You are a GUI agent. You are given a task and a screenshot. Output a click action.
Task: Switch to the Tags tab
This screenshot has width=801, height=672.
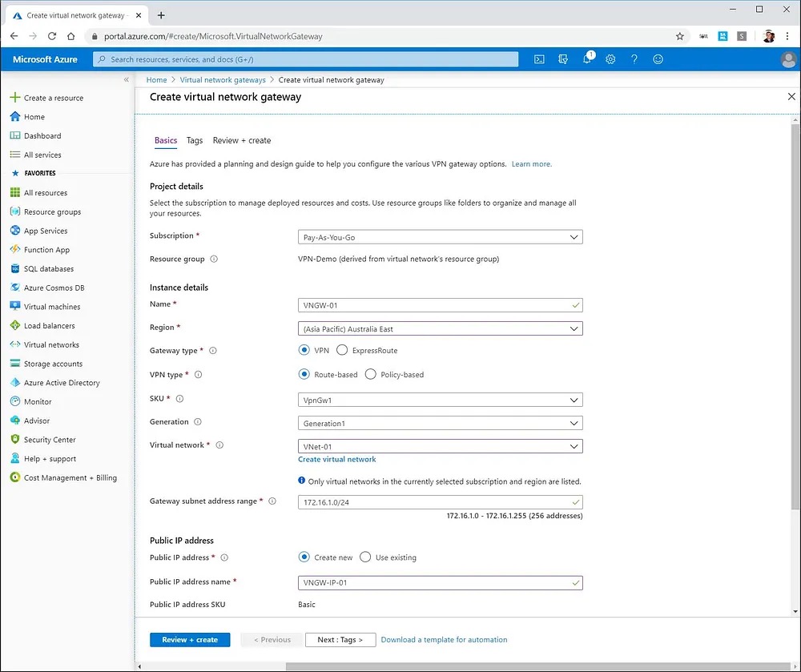[x=195, y=140]
